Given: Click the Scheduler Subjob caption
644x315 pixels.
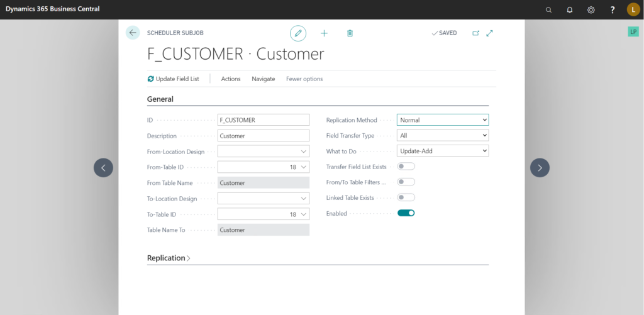Looking at the screenshot, I should [175, 33].
